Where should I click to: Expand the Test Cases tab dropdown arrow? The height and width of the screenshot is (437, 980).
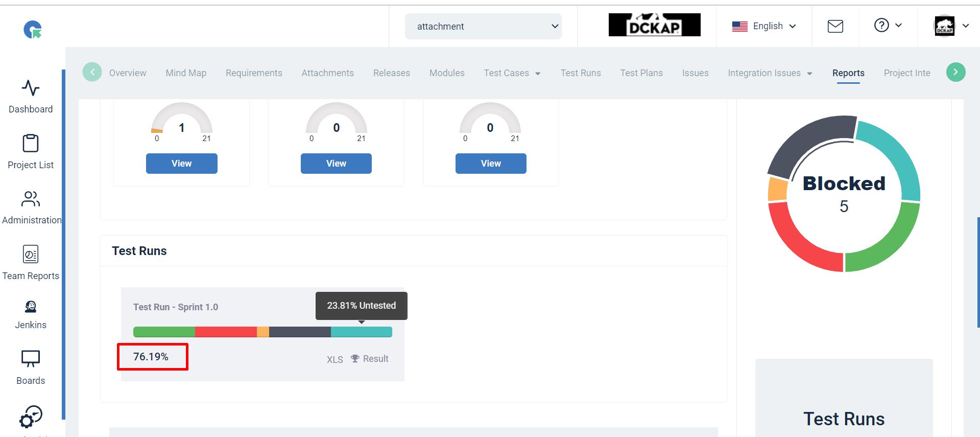(538, 74)
